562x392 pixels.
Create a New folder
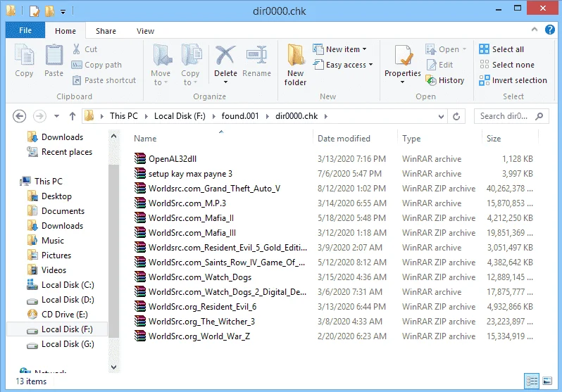295,65
